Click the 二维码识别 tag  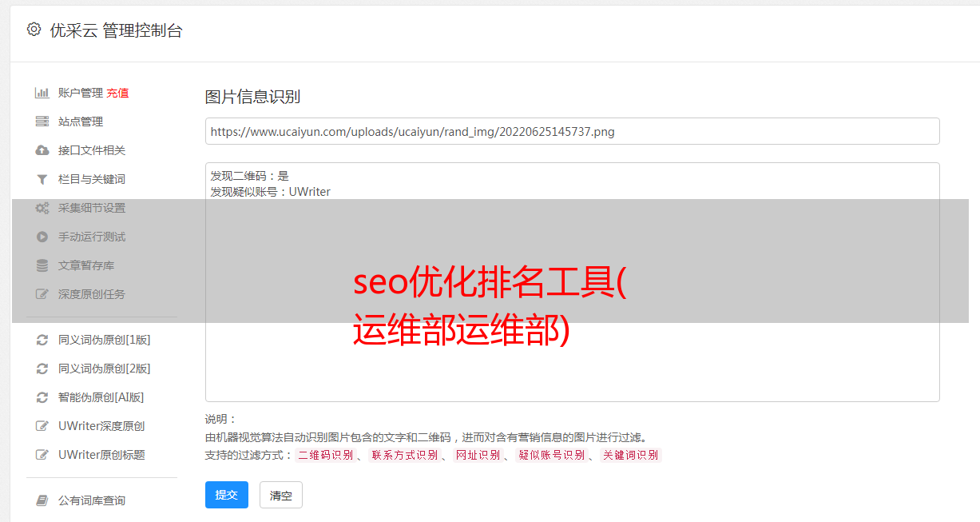click(325, 455)
